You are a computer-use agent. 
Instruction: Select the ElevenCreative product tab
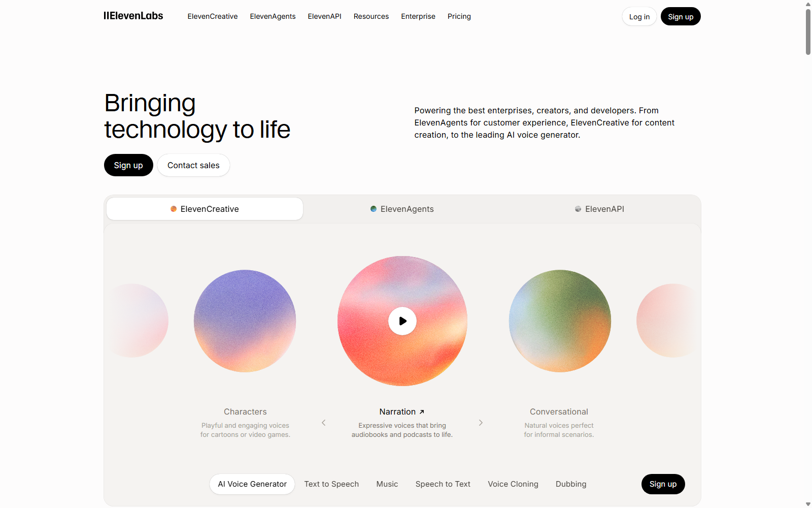coord(205,209)
